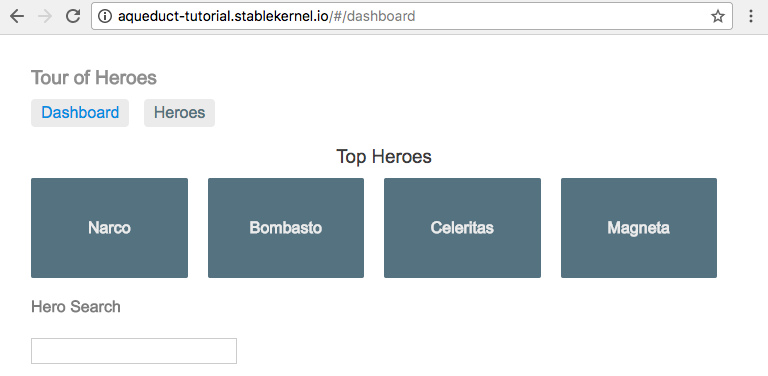This screenshot has width=768, height=376.
Task: Click the Bombasto name text
Action: [x=286, y=228]
